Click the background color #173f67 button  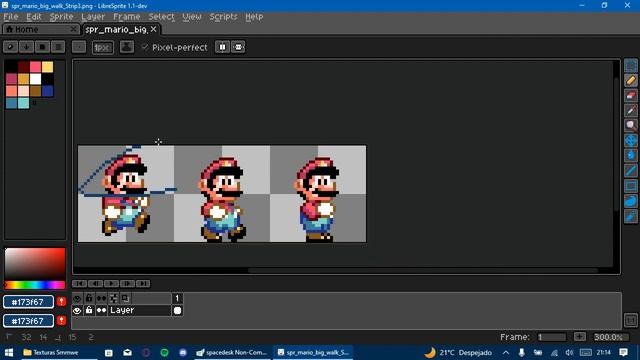point(29,321)
